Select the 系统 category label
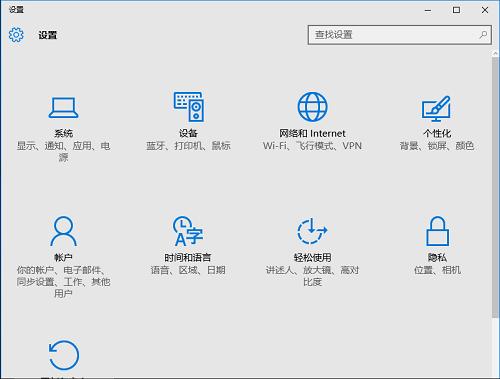This screenshot has width=500, height=379. [x=63, y=133]
